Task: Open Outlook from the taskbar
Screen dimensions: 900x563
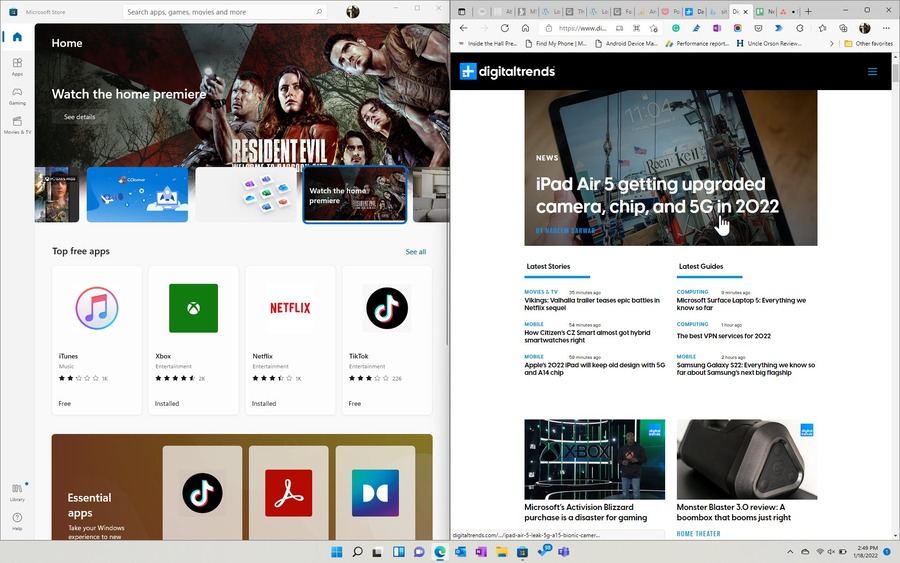Action: pyautogui.click(x=460, y=552)
